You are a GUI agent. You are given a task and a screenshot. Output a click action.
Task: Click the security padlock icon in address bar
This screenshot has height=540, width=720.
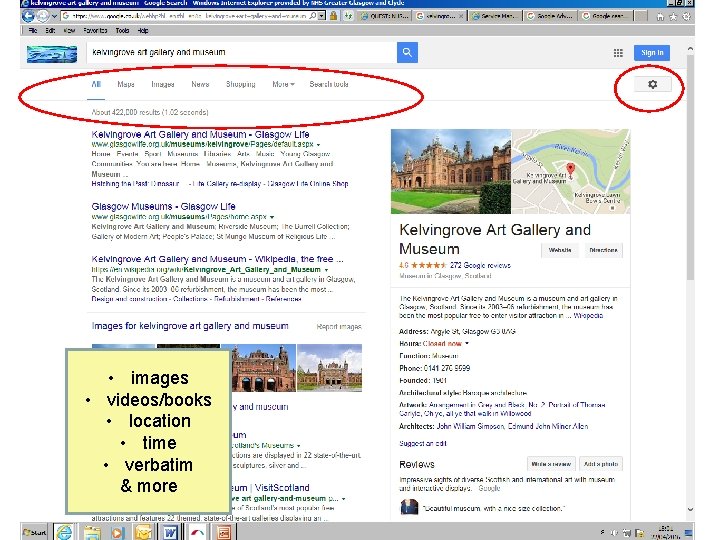tap(333, 16)
